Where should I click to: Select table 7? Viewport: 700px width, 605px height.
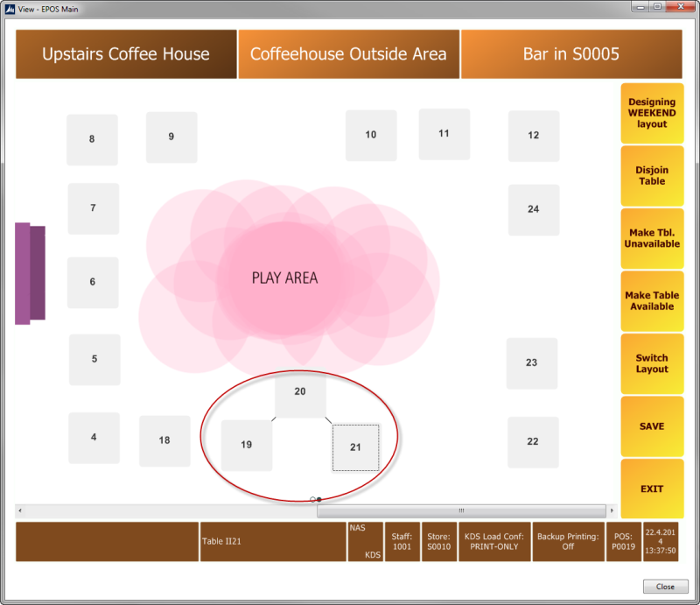tap(94, 208)
